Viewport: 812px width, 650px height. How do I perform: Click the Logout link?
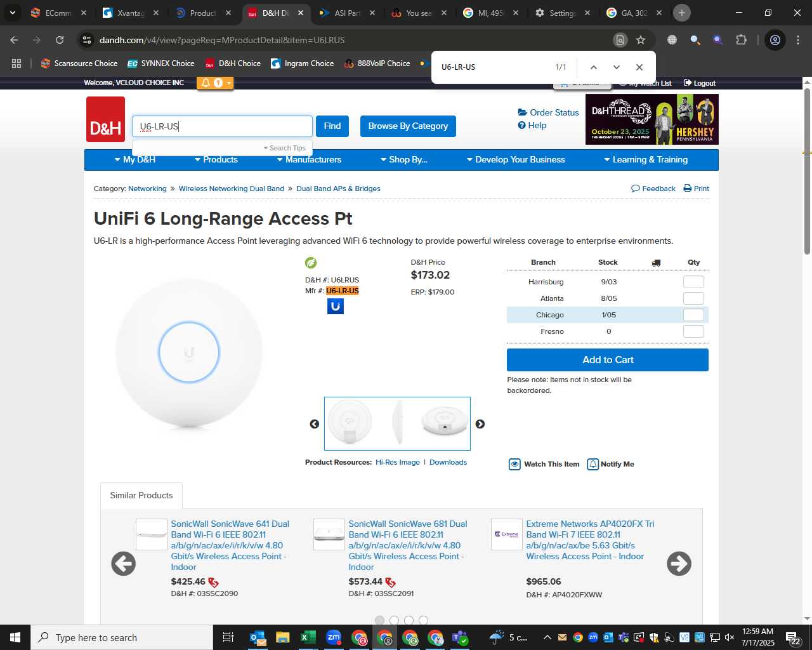[700, 83]
